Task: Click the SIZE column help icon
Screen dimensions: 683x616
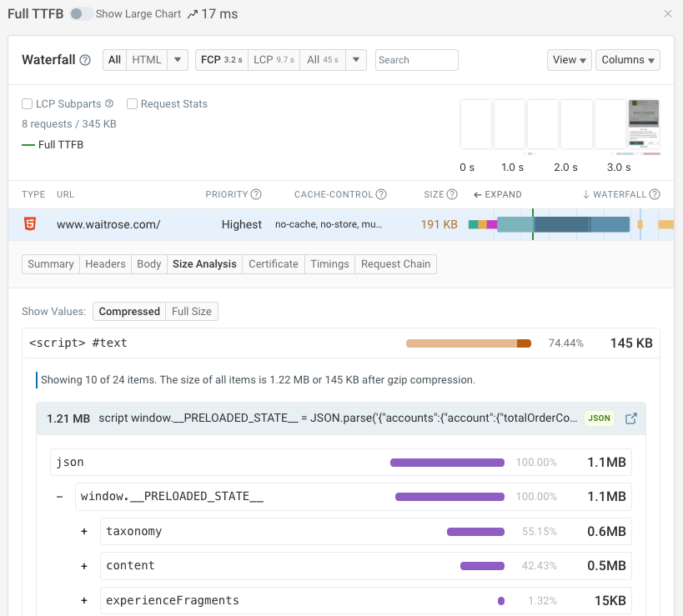Action: 454,194
